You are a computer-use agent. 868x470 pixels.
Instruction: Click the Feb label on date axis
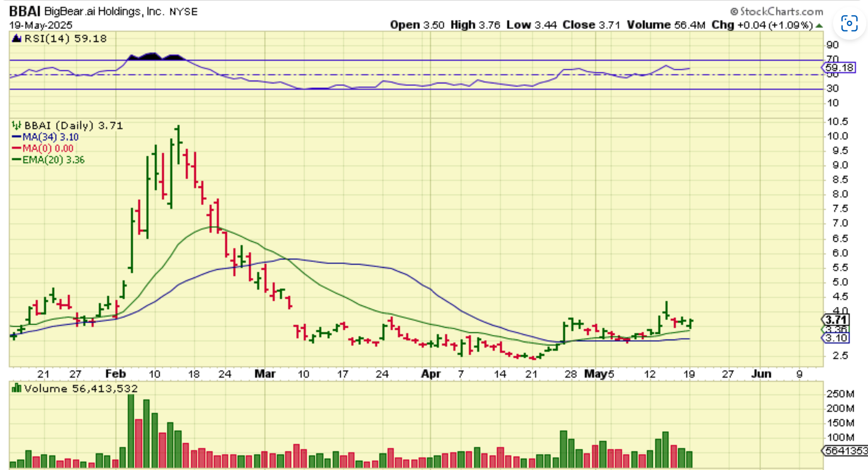click(x=116, y=374)
